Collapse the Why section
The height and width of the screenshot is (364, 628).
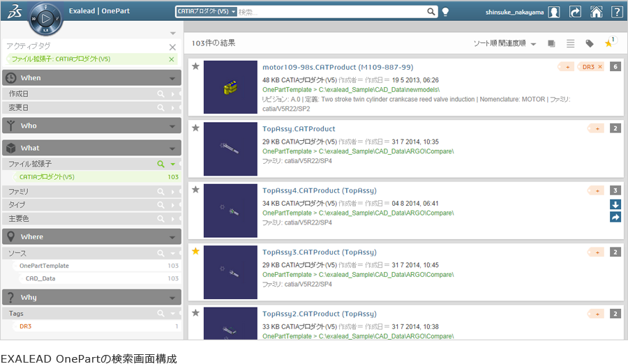click(172, 298)
